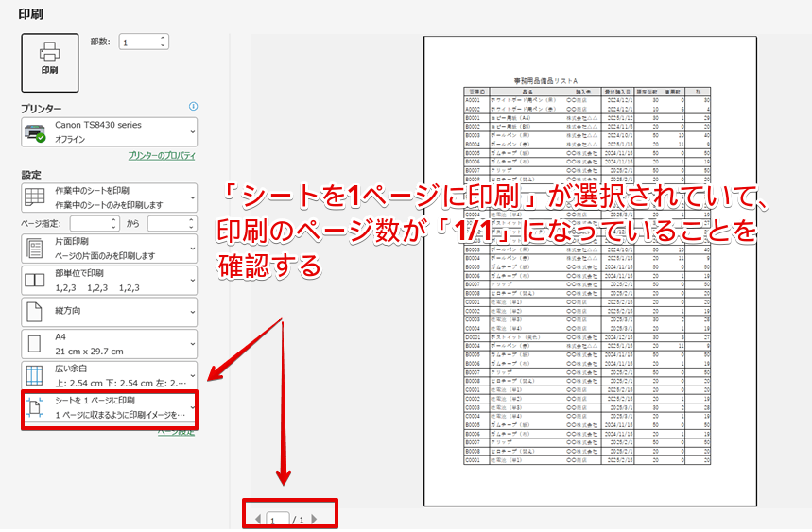Open the シートを1ページに印刷 scaling dropdown
The height and width of the screenshot is (532, 812).
(110, 408)
